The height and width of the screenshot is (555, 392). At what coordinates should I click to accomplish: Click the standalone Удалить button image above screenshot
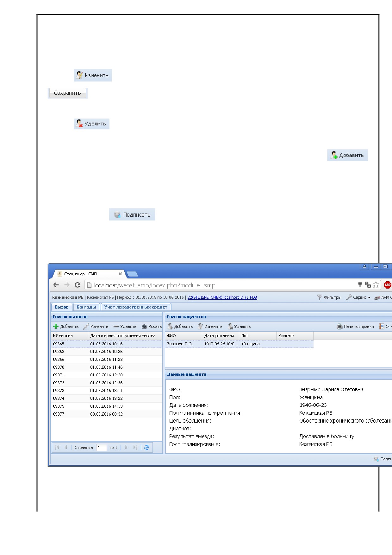[91, 124]
